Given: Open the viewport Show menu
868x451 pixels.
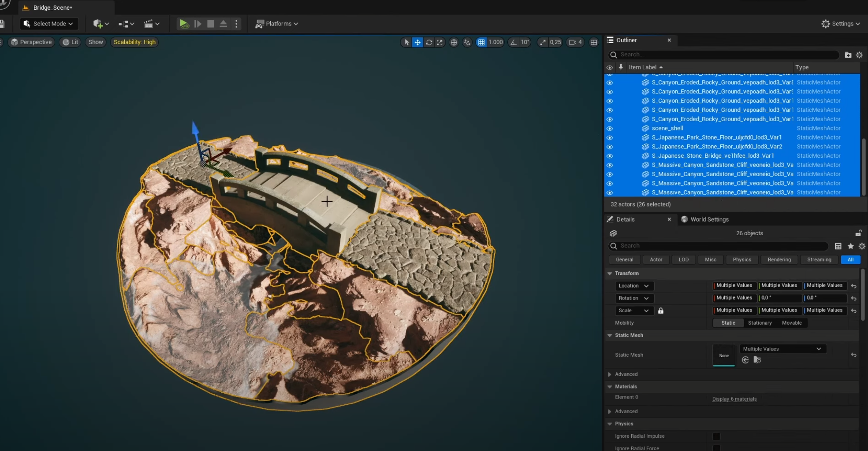Looking at the screenshot, I should click(96, 42).
